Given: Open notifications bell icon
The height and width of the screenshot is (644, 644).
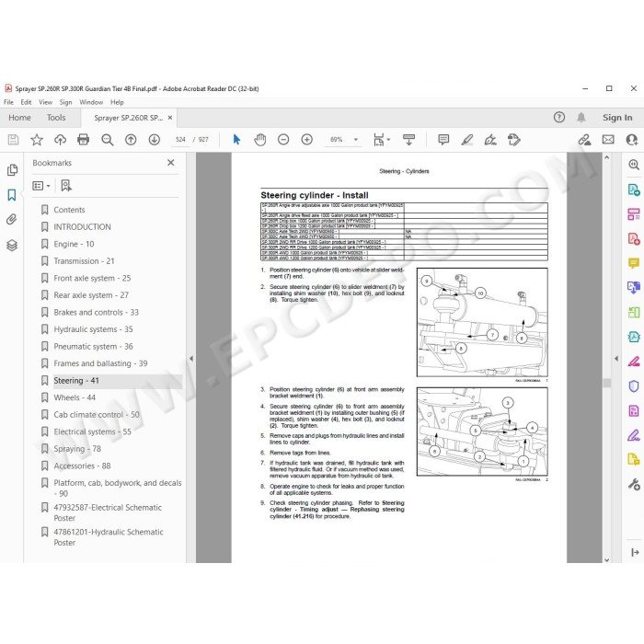Looking at the screenshot, I should 581,118.
